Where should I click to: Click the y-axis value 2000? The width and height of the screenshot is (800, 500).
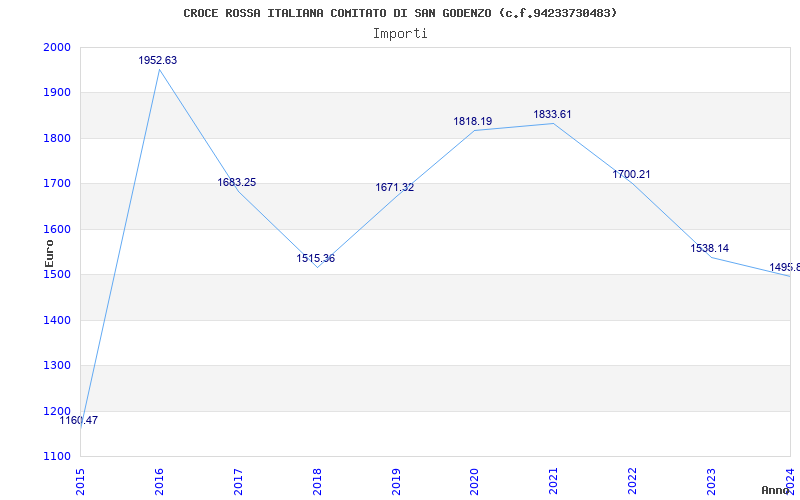57,47
